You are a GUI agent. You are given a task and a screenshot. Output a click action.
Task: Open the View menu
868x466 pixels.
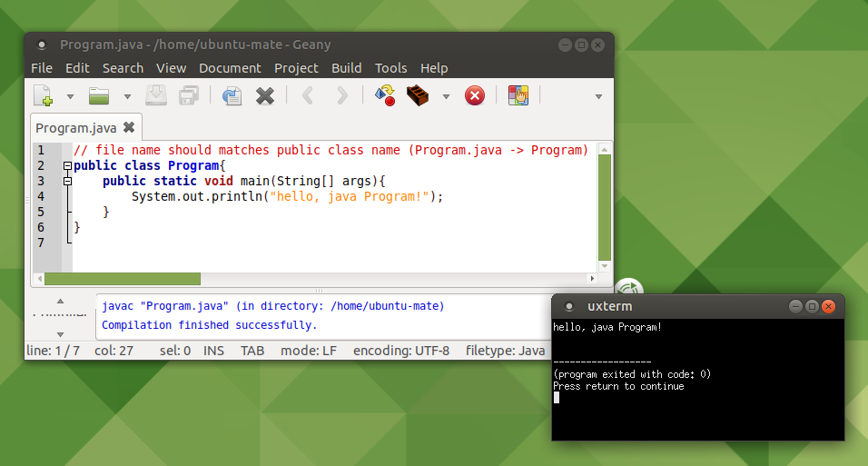point(171,68)
